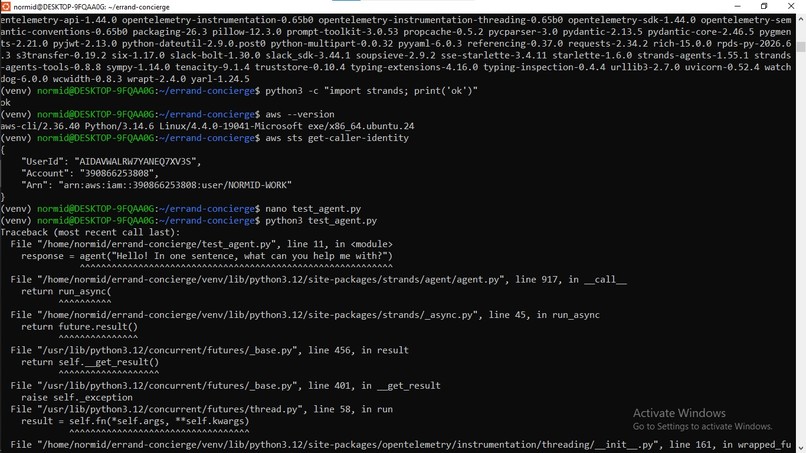Click the 'aws --version' command text
Image resolution: width=806 pixels, height=453 pixels.
pyautogui.click(x=300, y=114)
